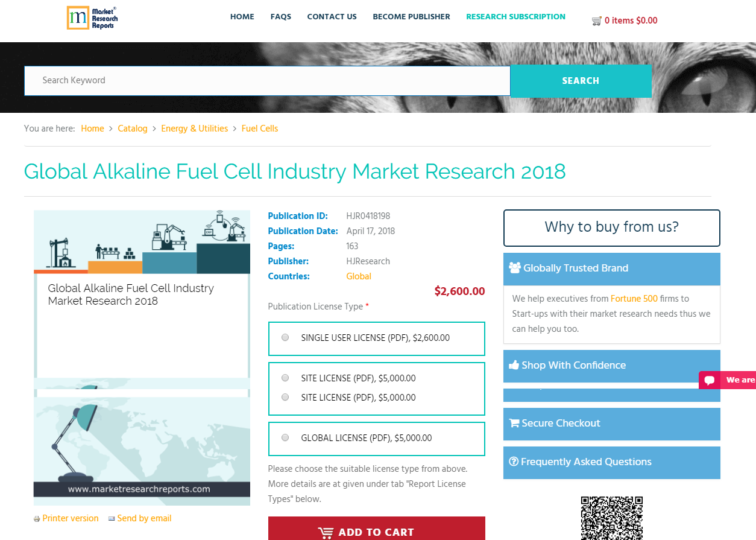Click the envelope icon to send by email
This screenshot has height=540, width=756.
click(112, 518)
